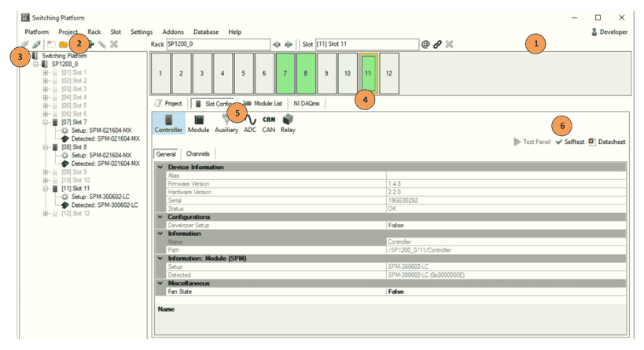
Task: Open the Slot menu
Action: pos(116,31)
